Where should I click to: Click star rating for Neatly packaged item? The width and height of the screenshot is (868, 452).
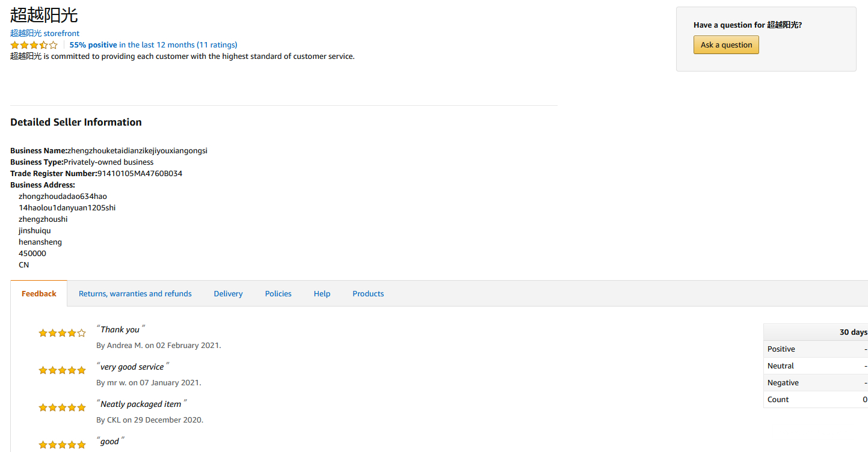point(62,408)
